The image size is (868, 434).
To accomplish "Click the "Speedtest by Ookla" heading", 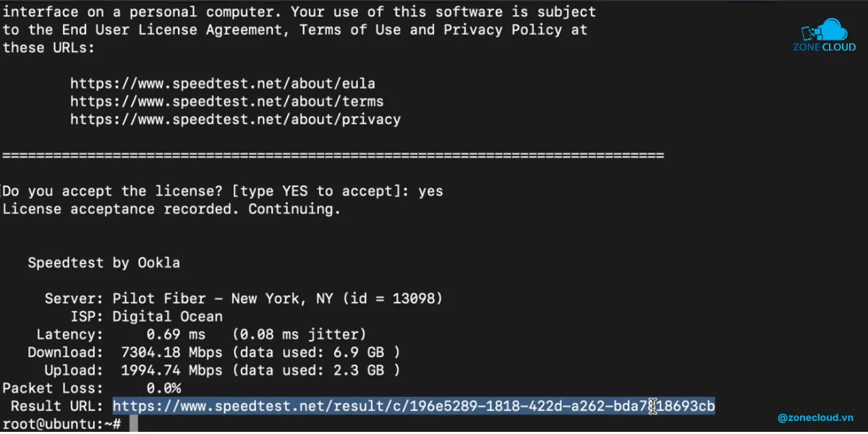I will coord(103,263).
